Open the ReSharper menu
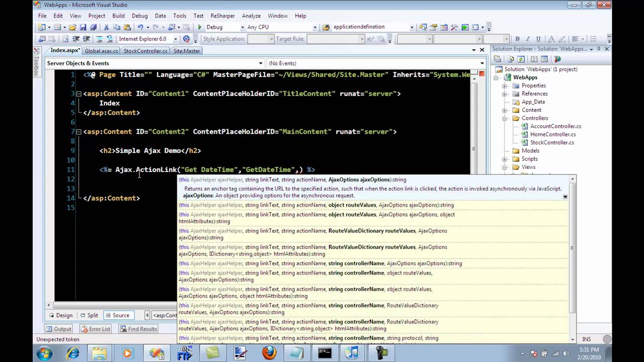 [222, 16]
